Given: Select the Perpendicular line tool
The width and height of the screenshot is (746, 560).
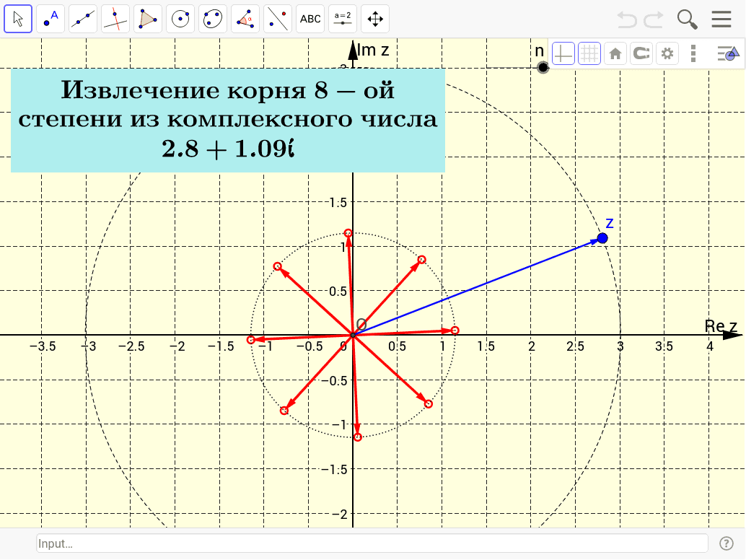Looking at the screenshot, I should (115, 19).
